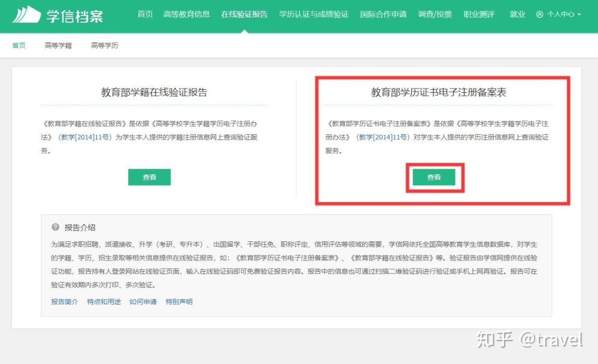The width and height of the screenshot is (598, 364).
Task: Open the 高等教育信息 menu
Action: pos(187,14)
